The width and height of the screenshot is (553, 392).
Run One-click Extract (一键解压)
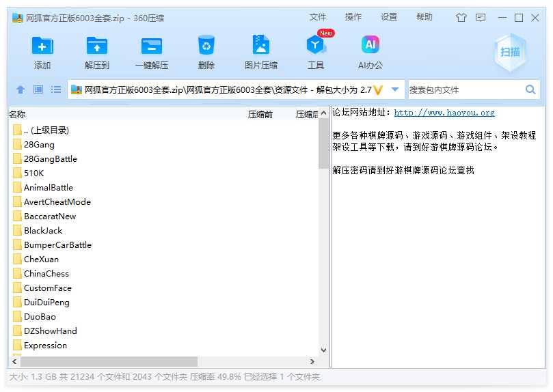pyautogui.click(x=152, y=46)
